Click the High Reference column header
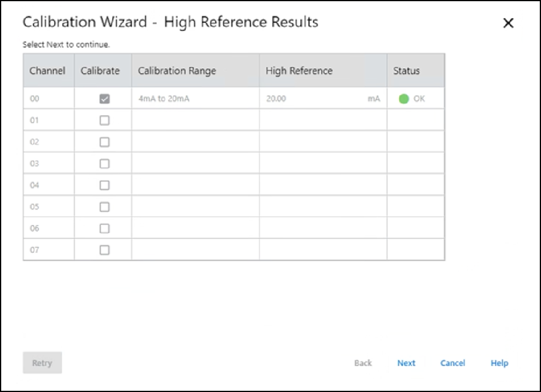This screenshot has width=541, height=392. (x=322, y=71)
